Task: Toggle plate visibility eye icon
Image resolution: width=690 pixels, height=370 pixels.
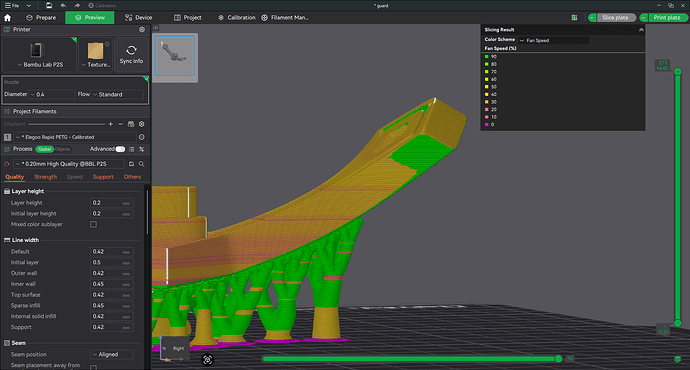Action: click(x=155, y=28)
